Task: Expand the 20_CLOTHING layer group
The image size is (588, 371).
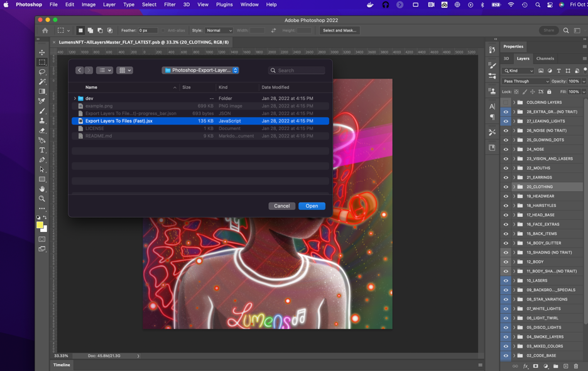Action: click(x=514, y=187)
